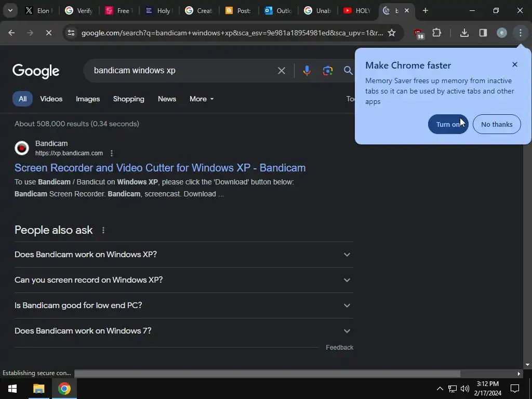The image size is (532, 399).
Task: Open the network status tray icon
Action: coord(453,389)
